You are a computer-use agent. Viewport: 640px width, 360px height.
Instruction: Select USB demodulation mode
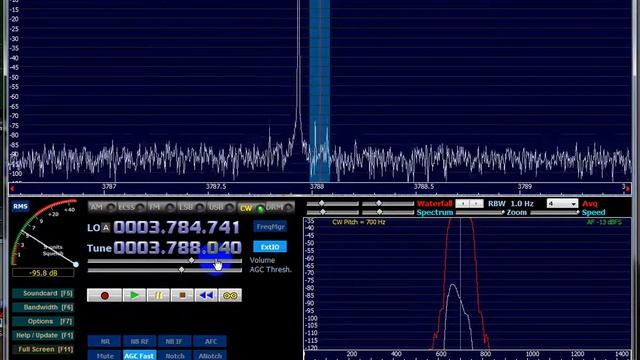pyautogui.click(x=221, y=207)
